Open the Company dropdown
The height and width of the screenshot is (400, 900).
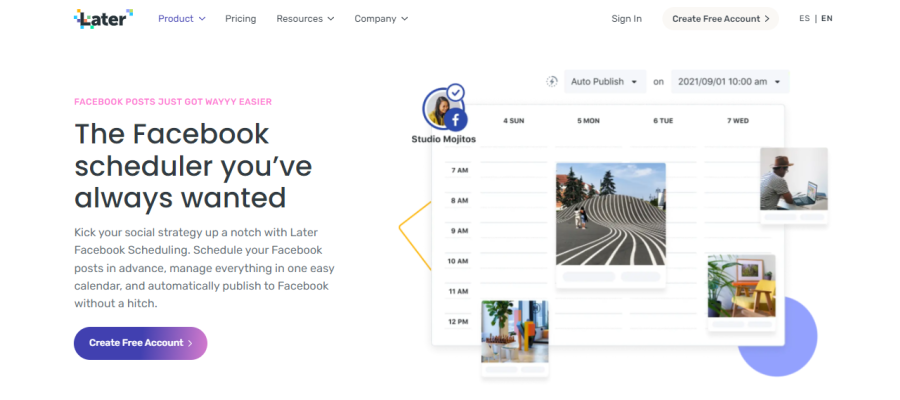pyautogui.click(x=381, y=19)
